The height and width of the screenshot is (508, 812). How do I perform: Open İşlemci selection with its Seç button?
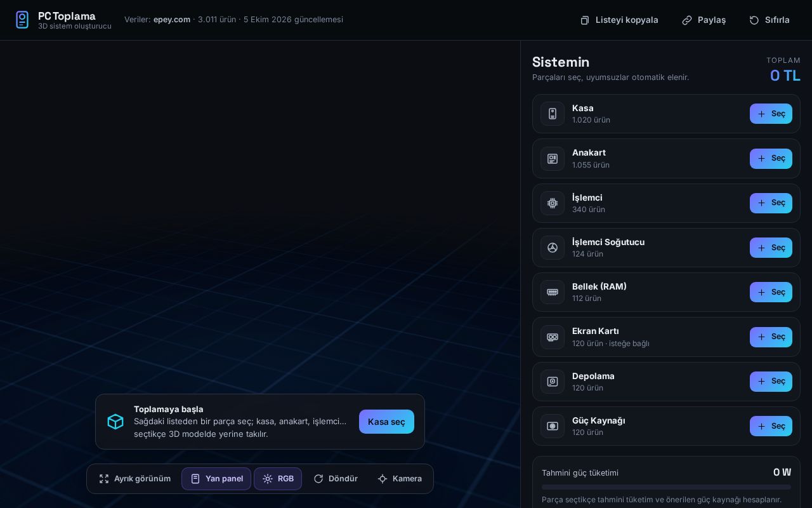pos(771,203)
